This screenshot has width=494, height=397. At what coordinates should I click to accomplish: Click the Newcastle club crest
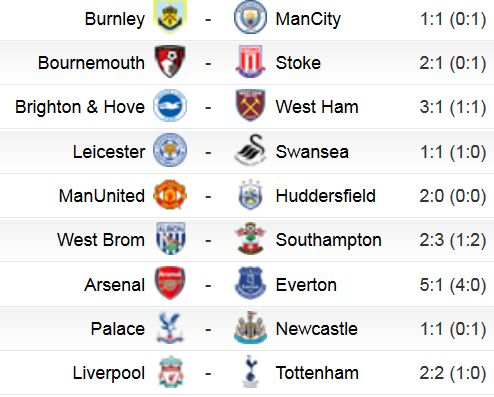click(x=250, y=327)
